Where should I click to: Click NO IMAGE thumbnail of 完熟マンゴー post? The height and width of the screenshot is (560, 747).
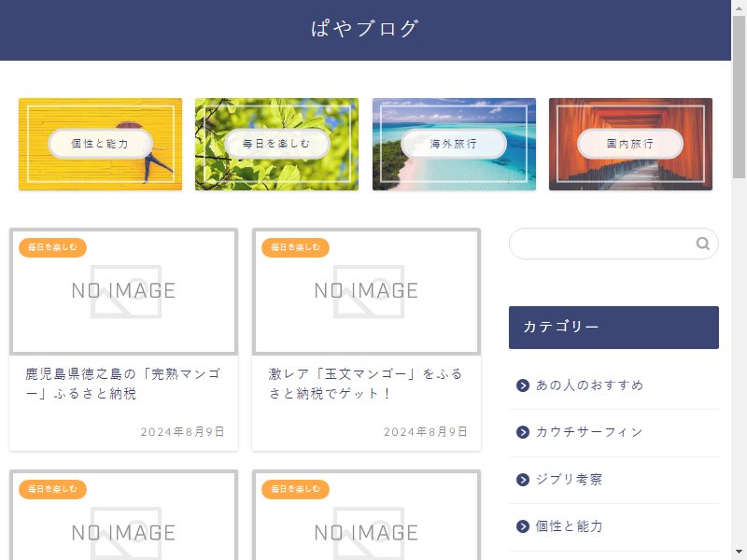tap(123, 291)
